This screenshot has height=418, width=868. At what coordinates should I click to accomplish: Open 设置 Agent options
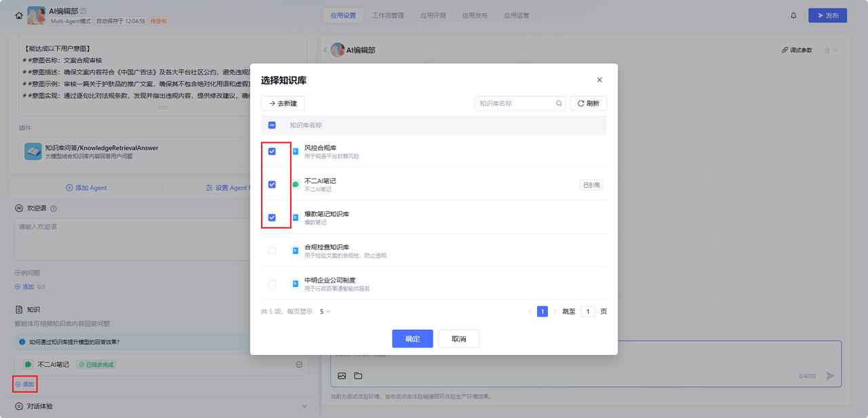coord(229,188)
